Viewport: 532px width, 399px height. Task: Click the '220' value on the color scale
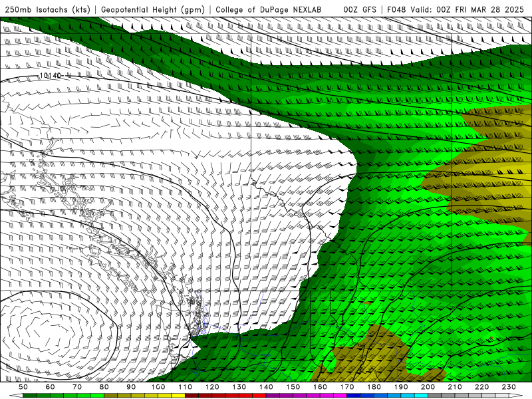click(482, 387)
